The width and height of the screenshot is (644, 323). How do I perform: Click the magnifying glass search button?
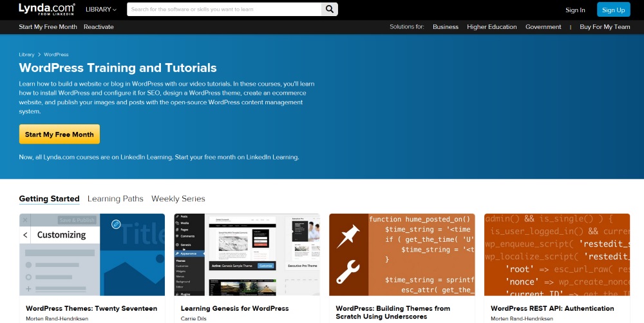click(x=330, y=9)
